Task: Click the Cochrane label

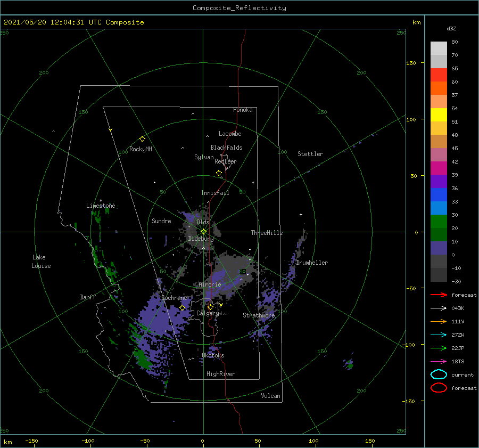Action: 174,298
